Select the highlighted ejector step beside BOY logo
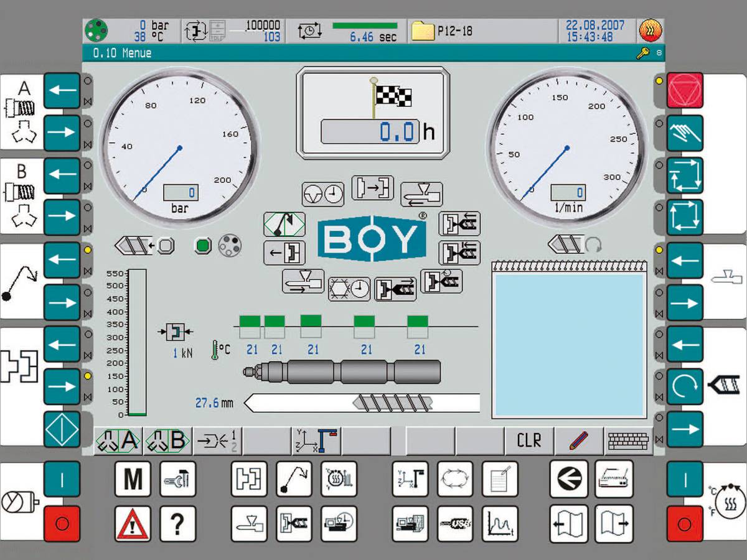 tap(284, 224)
